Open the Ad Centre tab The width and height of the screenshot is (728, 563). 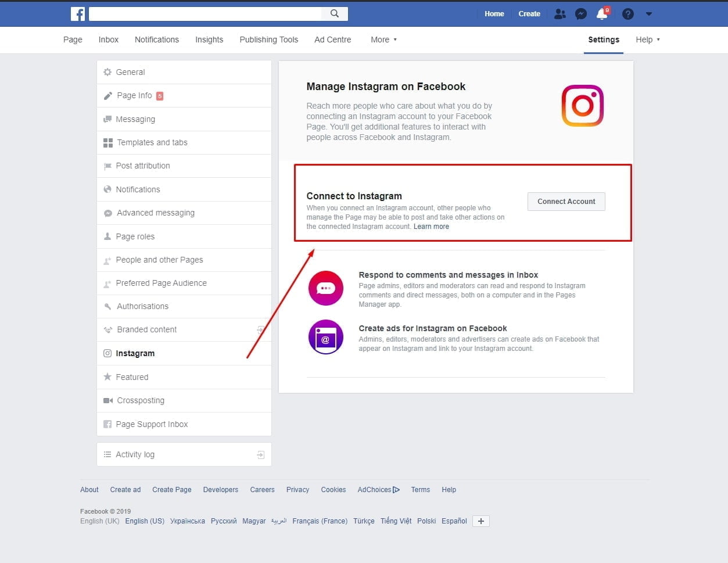click(x=333, y=40)
